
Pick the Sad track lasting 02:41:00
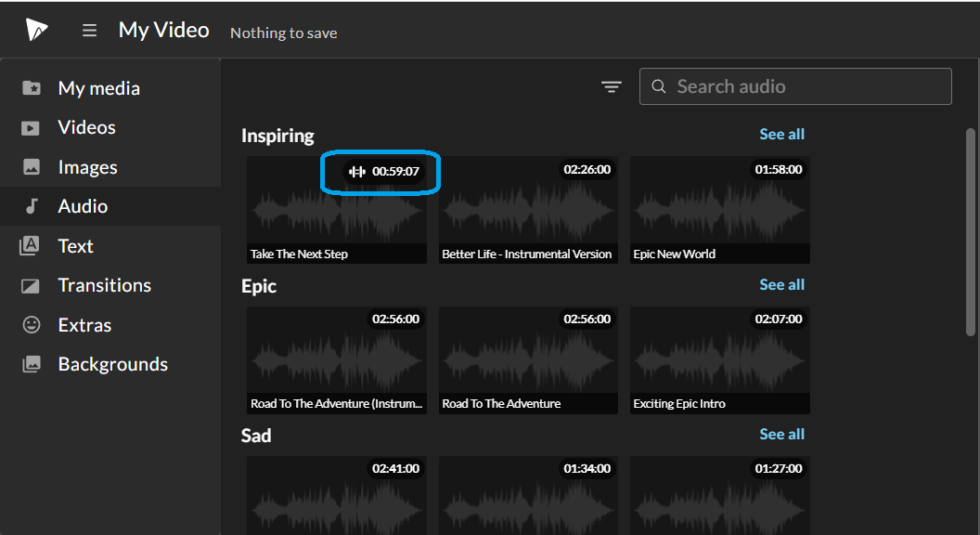click(337, 496)
